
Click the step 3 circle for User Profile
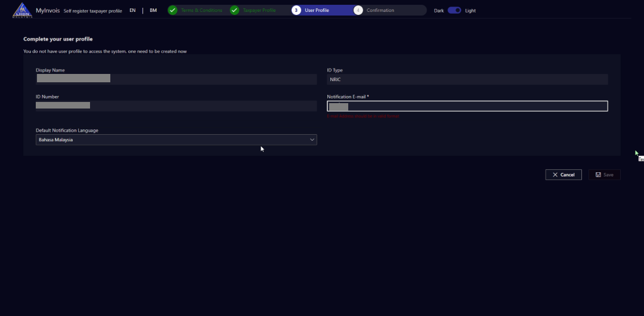point(296,10)
